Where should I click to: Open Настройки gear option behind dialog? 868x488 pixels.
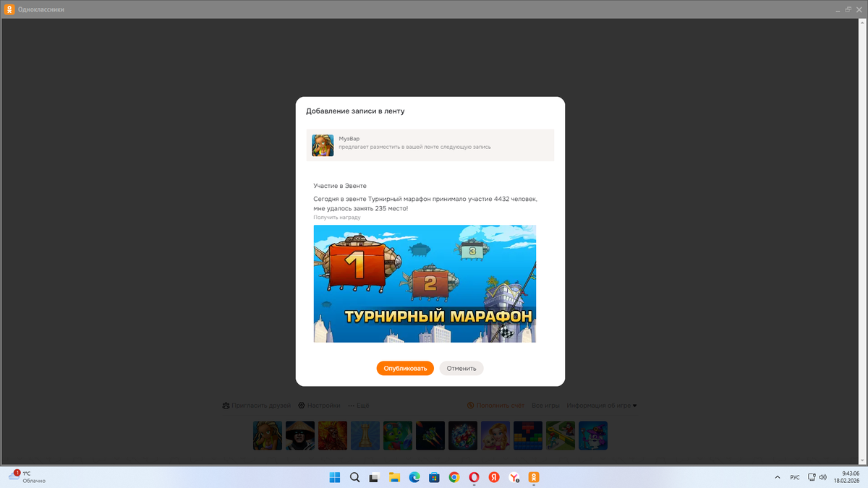point(319,406)
